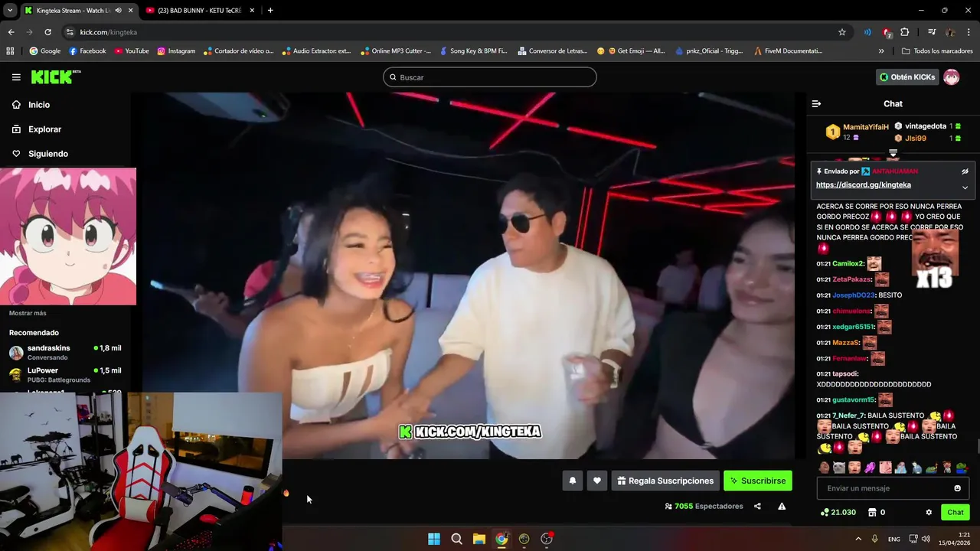
Task: Open recommended channel LuPower
Action: (65, 375)
